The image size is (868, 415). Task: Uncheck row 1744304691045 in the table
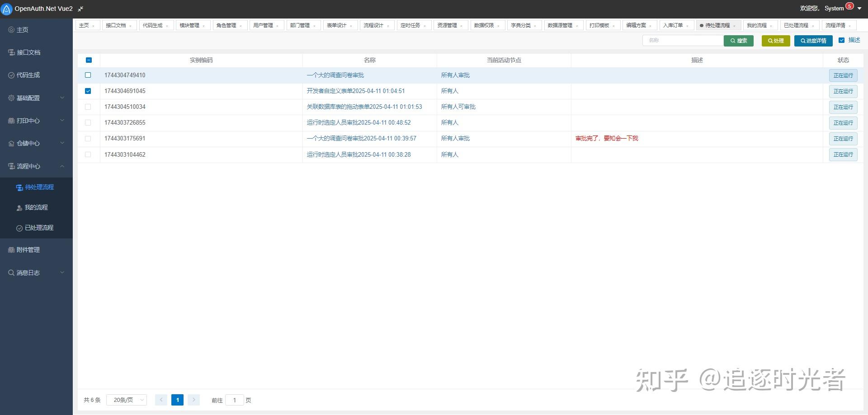(88, 91)
